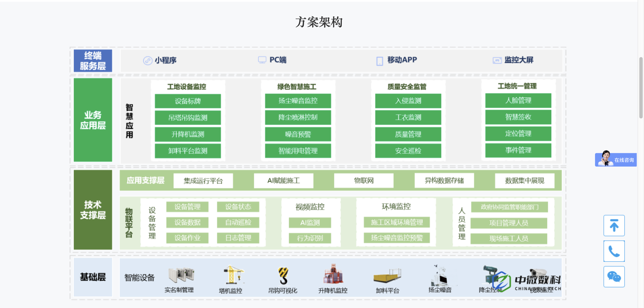Click the 政府协同监管职能部门 box
Viewport: 644px width, 308px height.
click(509, 207)
